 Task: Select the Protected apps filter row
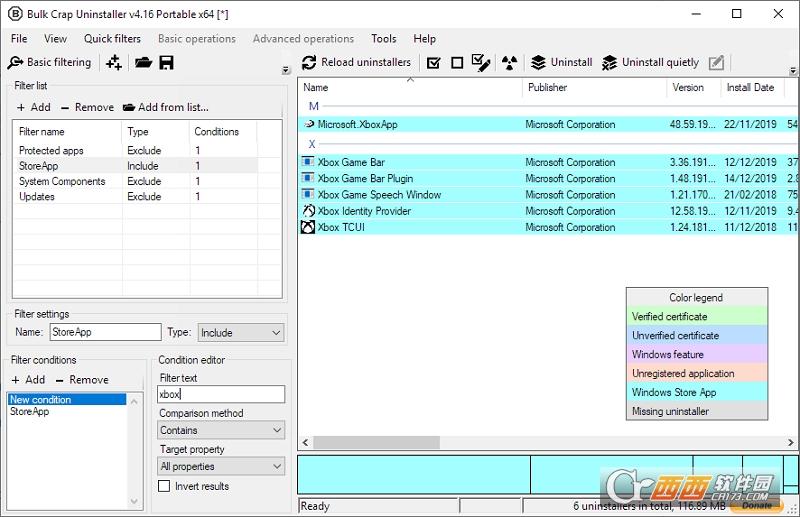coord(137,150)
